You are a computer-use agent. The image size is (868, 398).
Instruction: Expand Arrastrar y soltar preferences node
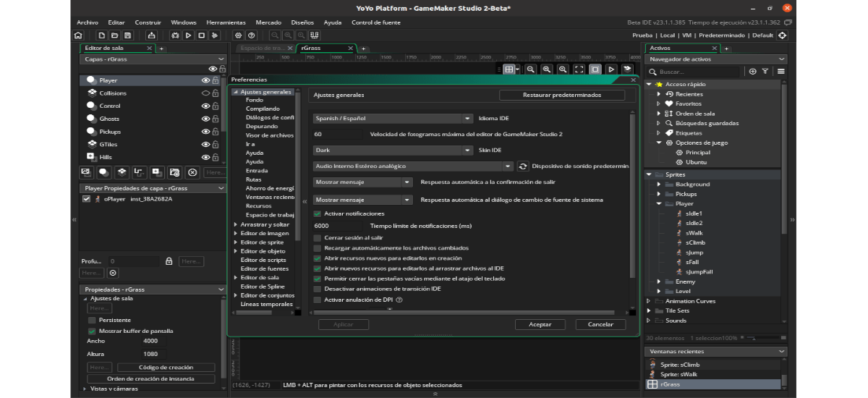(x=236, y=225)
